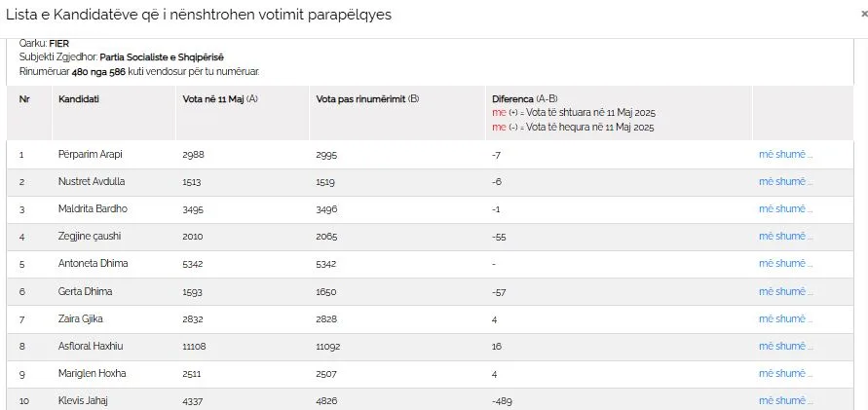
Task: Click the Diferenca column header
Action: 525,99
